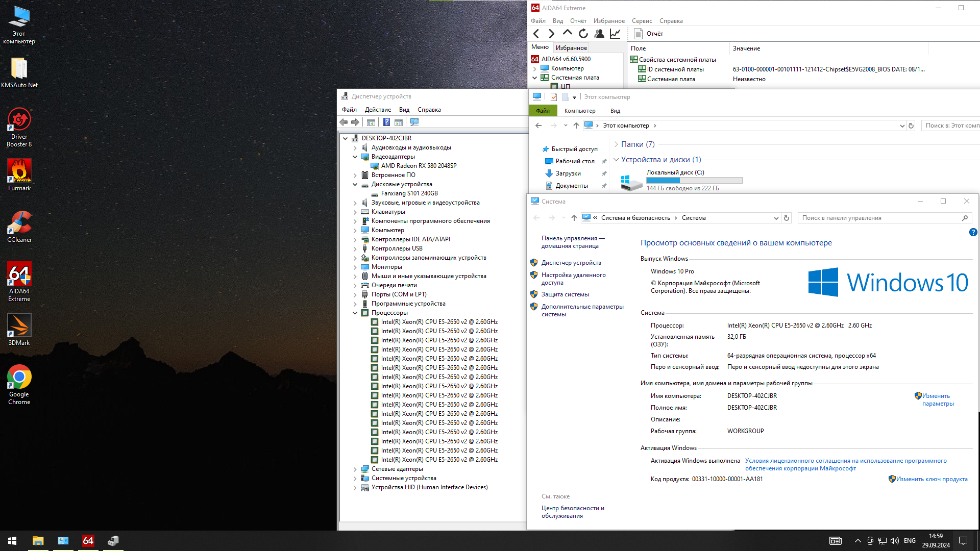Click the AIDA64 back navigation arrow
The image size is (980, 551).
[x=536, y=34]
